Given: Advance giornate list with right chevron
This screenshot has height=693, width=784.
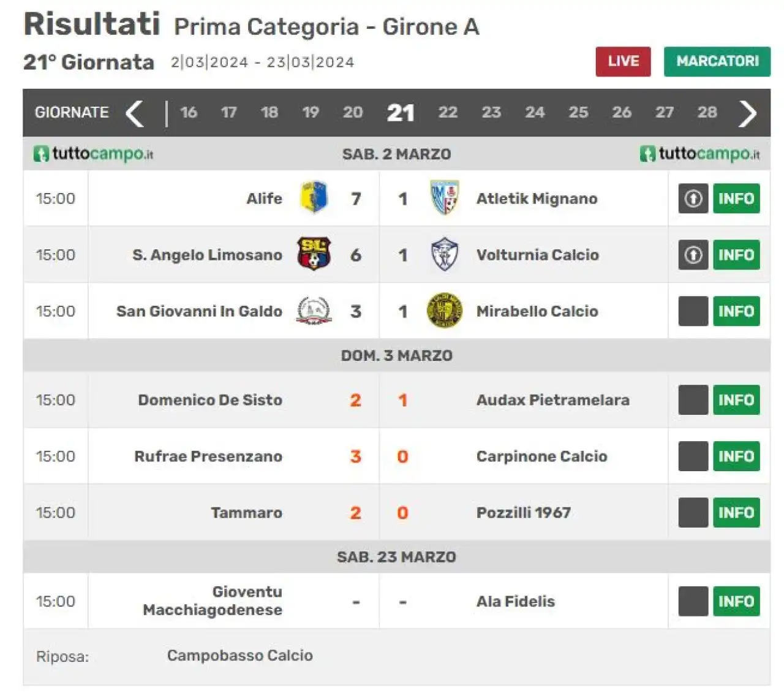Looking at the screenshot, I should [x=748, y=113].
